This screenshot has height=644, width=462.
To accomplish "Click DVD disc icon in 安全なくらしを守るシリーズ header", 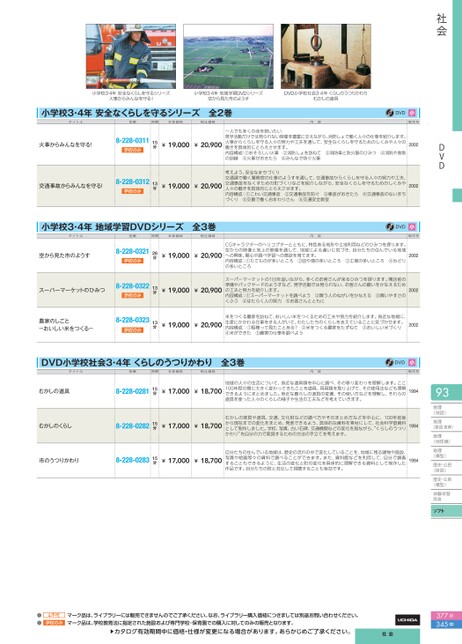I will [x=390, y=113].
